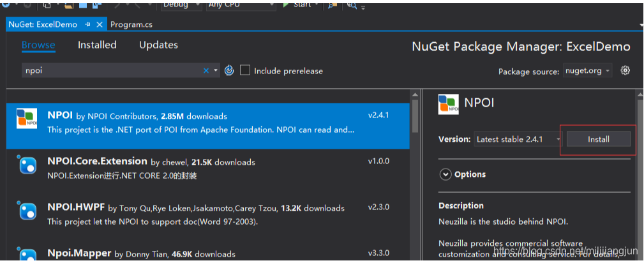Select the NPOI package by NPOI Contributors
Viewport: 644px width, 263px height.
(x=208, y=125)
